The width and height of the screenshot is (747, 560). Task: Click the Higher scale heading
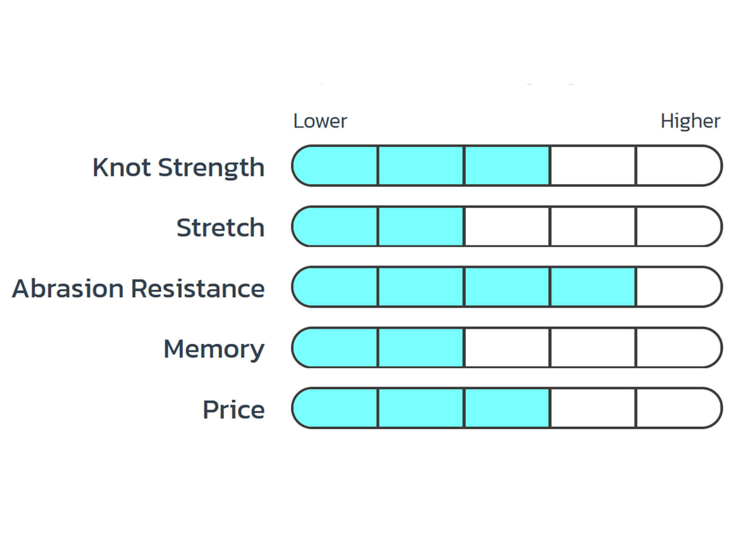tap(690, 121)
